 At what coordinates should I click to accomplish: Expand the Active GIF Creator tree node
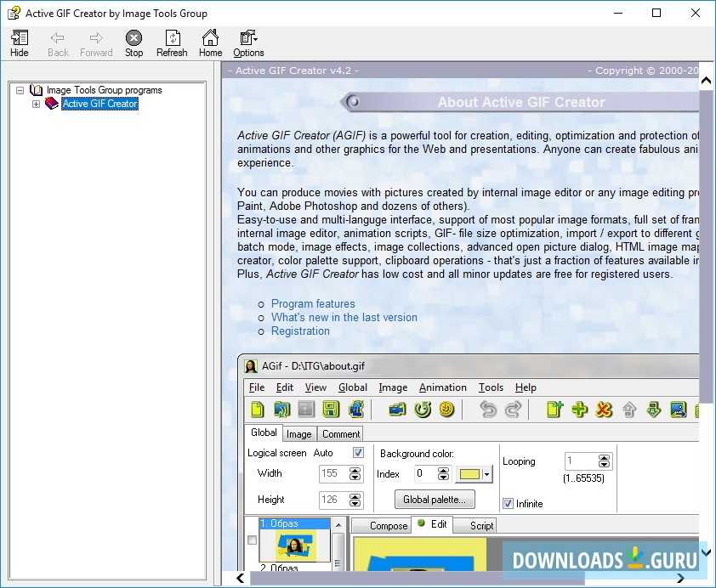point(36,104)
